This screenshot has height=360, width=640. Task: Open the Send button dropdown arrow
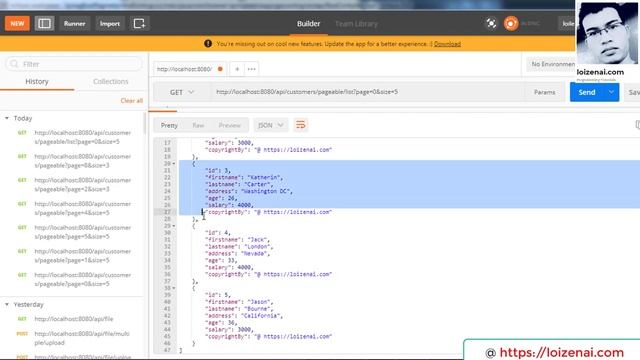(x=611, y=92)
